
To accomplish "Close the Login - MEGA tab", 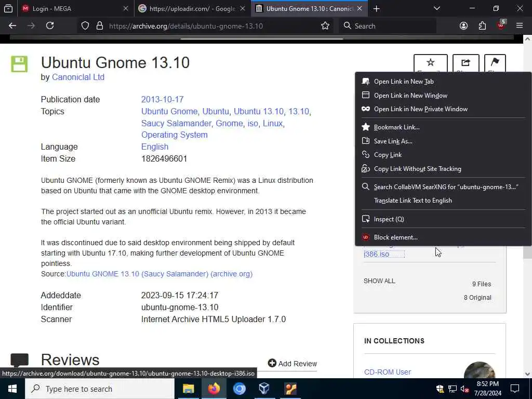I will 126,8.
